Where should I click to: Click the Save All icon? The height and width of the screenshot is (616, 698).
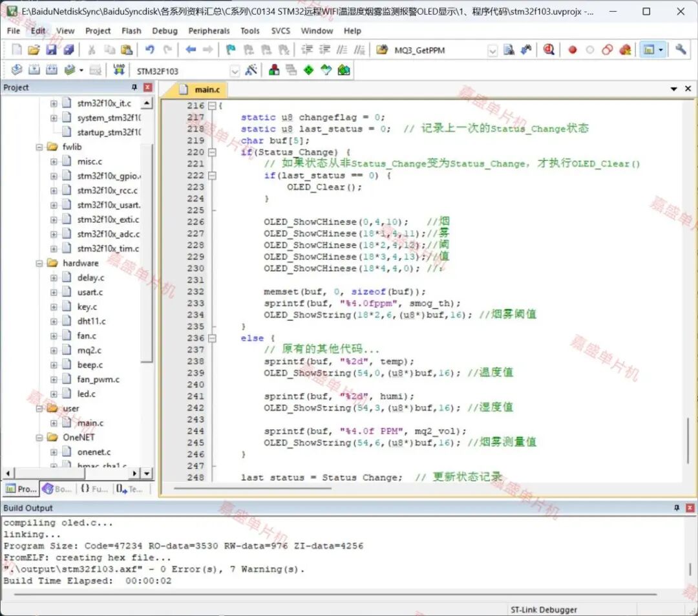tap(69, 50)
